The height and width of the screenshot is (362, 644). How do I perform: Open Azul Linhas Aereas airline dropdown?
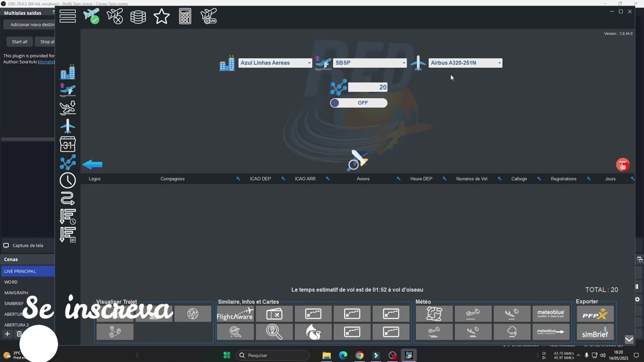275,63
